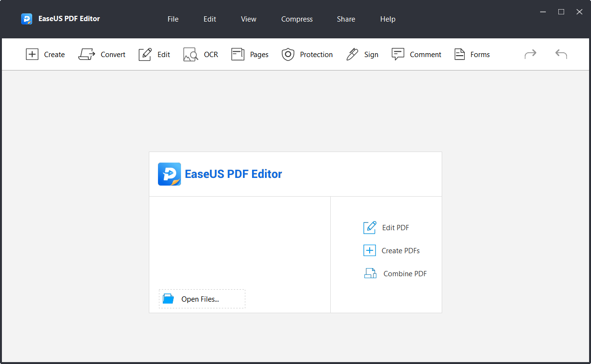Click the Undo arrow
The height and width of the screenshot is (364, 591).
(561, 54)
